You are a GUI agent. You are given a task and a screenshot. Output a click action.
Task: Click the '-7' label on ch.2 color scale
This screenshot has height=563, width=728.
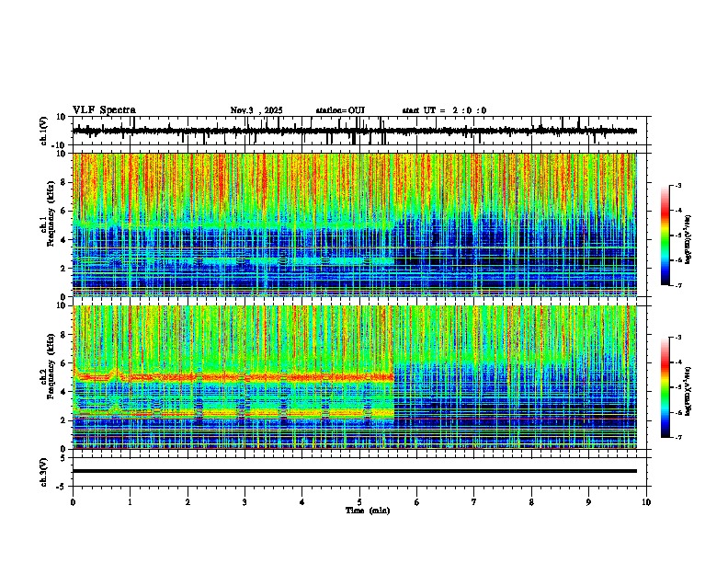[x=677, y=437]
